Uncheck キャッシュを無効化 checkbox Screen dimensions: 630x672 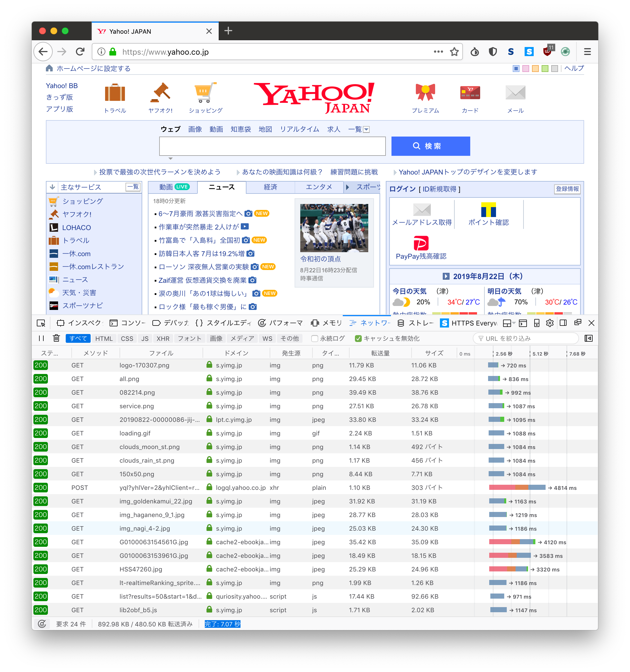click(358, 338)
